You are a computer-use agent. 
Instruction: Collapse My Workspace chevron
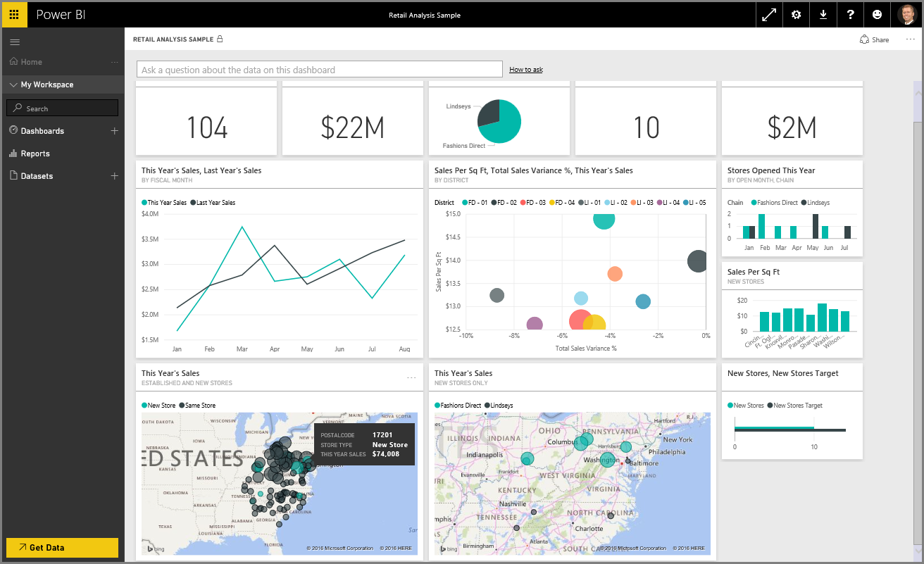point(13,84)
